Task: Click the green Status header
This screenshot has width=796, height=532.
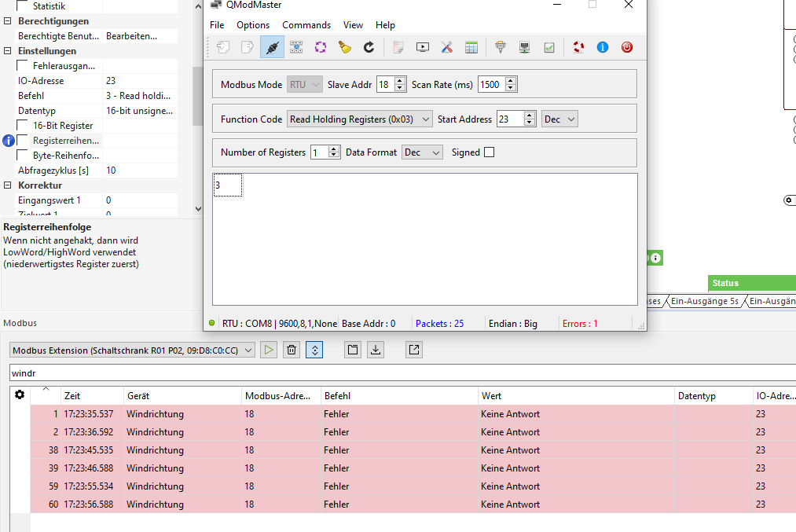Action: pos(752,283)
